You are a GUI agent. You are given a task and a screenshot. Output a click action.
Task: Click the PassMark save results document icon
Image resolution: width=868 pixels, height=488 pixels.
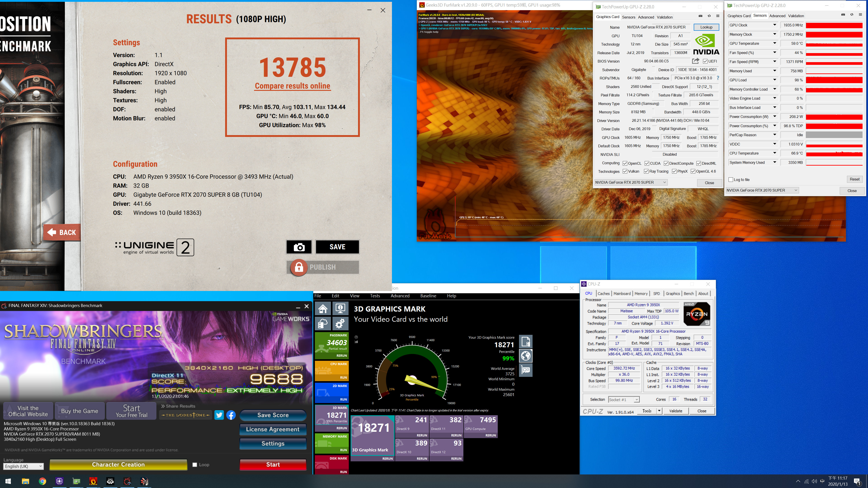pyautogui.click(x=526, y=342)
